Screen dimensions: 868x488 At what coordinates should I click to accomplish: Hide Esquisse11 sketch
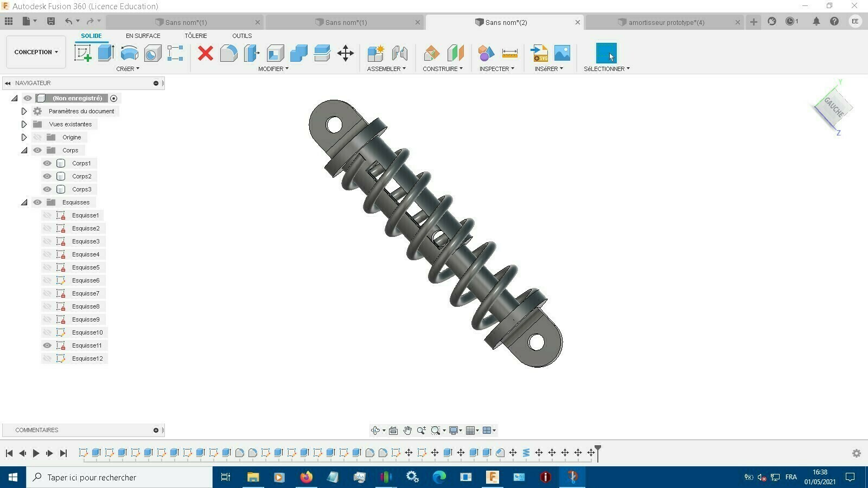pos(47,345)
